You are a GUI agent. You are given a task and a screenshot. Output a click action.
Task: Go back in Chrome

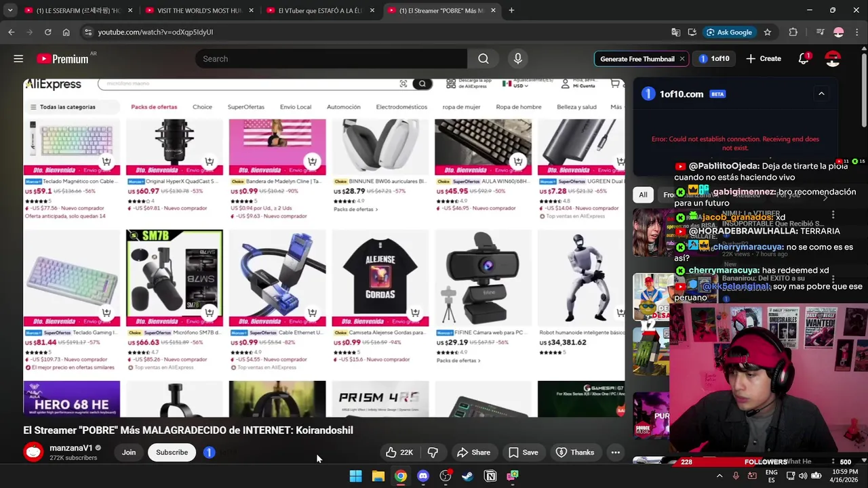coord(12,32)
